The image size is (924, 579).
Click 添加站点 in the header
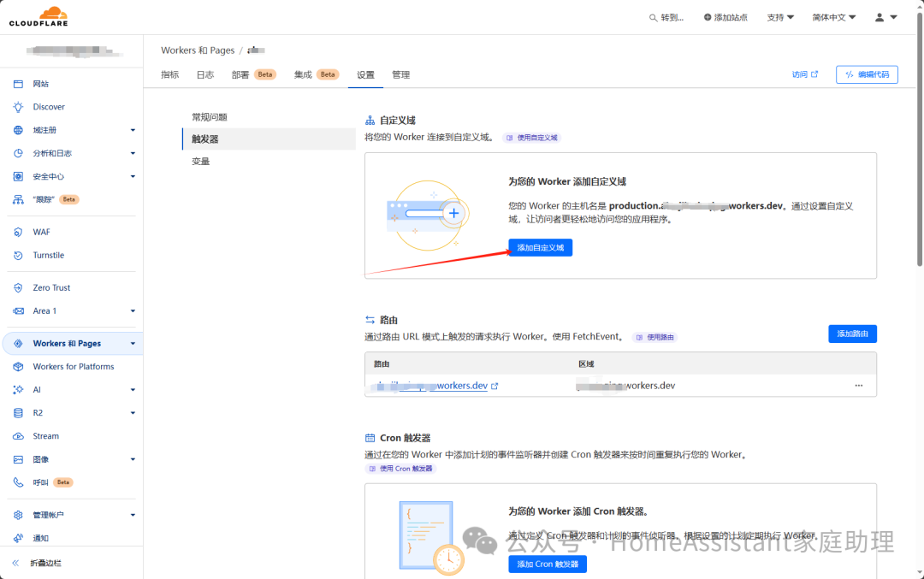tap(726, 18)
